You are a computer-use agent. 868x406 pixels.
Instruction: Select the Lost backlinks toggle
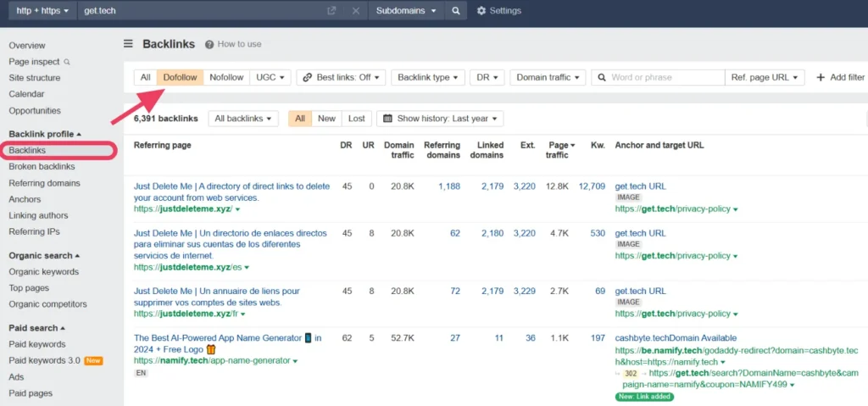(357, 119)
